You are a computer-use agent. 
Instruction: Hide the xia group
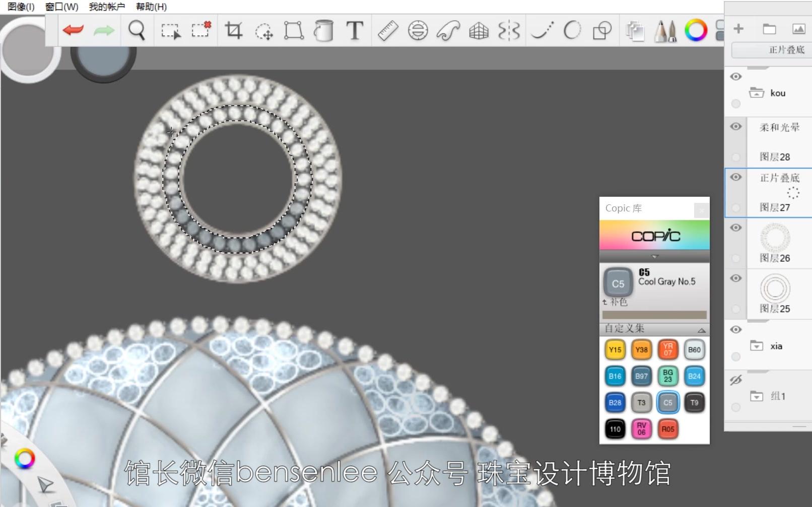[x=736, y=329]
